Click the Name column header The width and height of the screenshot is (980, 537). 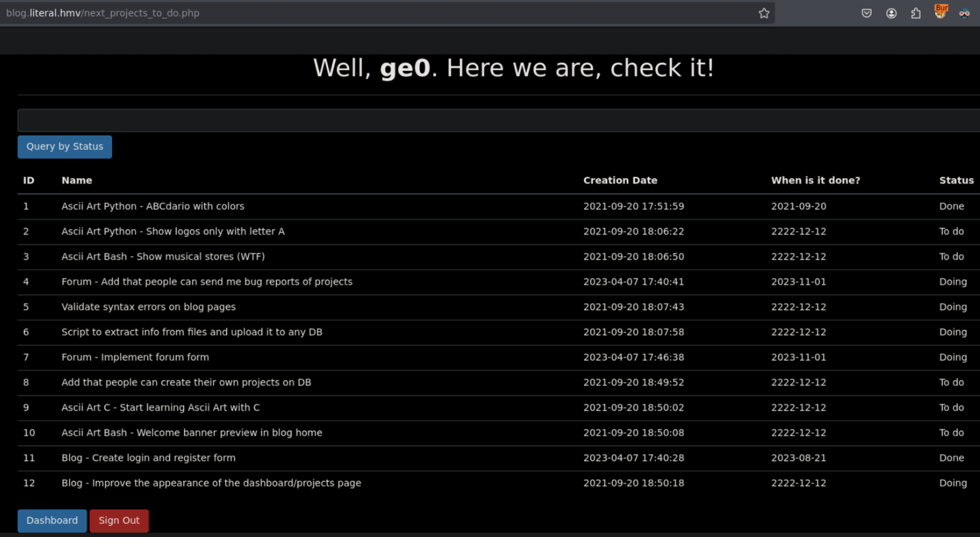pos(77,181)
